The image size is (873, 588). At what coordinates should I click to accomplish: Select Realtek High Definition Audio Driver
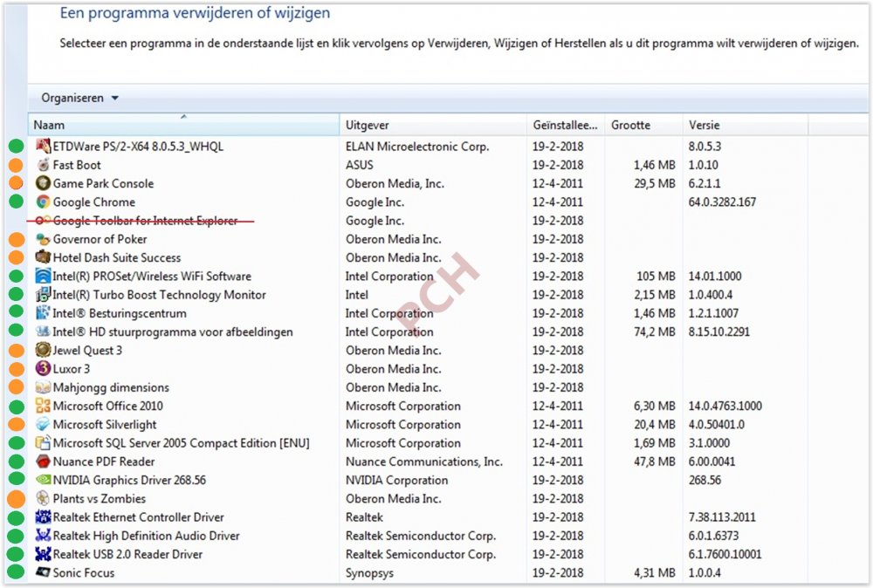click(x=146, y=535)
